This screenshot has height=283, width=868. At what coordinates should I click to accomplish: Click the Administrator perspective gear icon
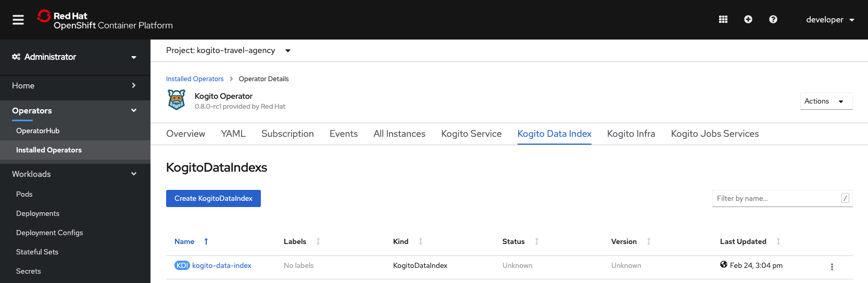click(x=16, y=57)
